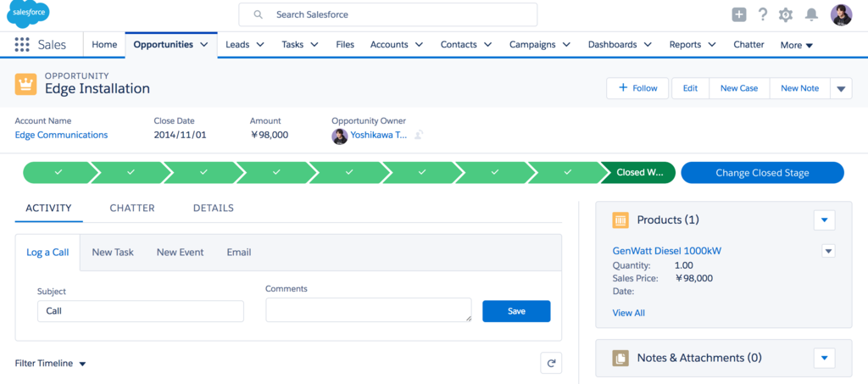The height and width of the screenshot is (384, 868).
Task: Expand the Tasks tab dropdown chevron
Action: pyautogui.click(x=314, y=45)
